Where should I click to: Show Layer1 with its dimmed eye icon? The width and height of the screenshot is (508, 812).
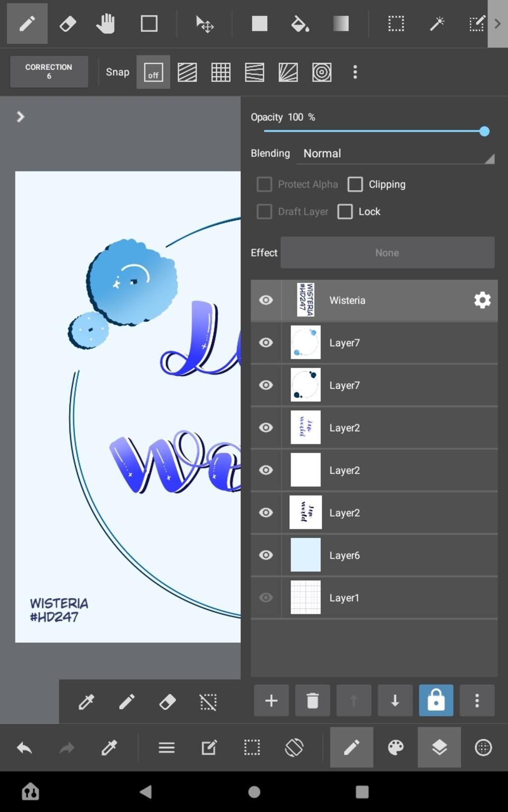click(266, 598)
